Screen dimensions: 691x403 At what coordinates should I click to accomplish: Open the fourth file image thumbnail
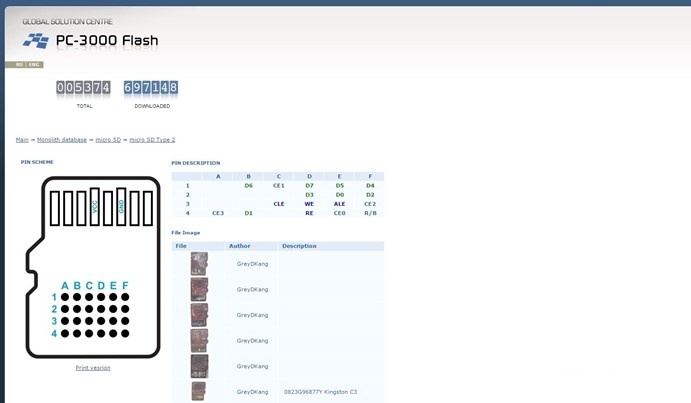pyautogui.click(x=199, y=340)
